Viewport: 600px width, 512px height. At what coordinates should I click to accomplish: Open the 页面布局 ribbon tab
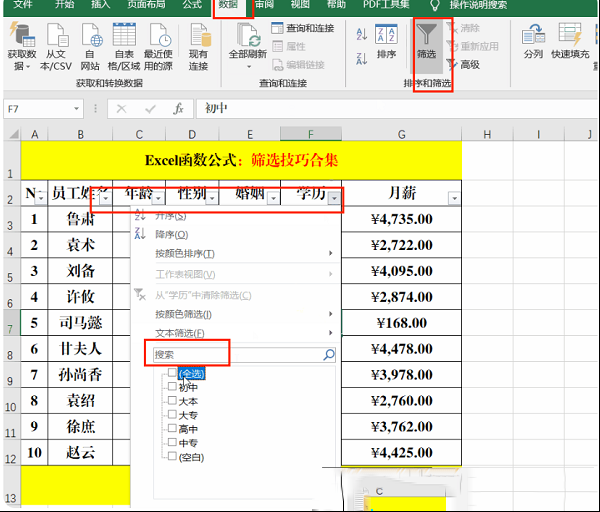click(146, 5)
